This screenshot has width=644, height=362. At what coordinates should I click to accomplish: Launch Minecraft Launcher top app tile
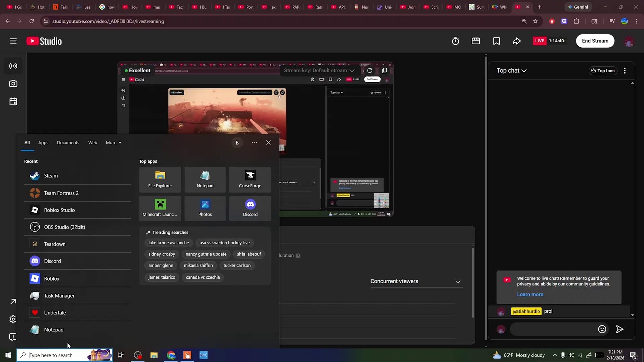point(160,208)
